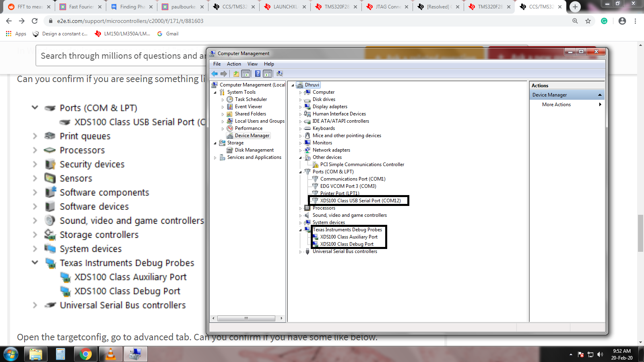Image resolution: width=644 pixels, height=362 pixels.
Task: Select XDS100 Class USB Serial Port (COM12)
Action: tap(360, 201)
